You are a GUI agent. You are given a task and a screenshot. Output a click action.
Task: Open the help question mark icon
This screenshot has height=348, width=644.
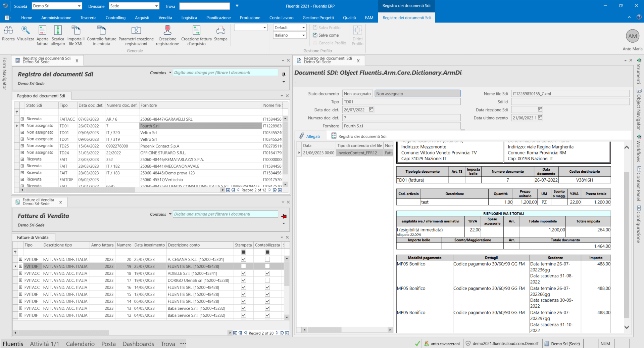[x=639, y=17]
